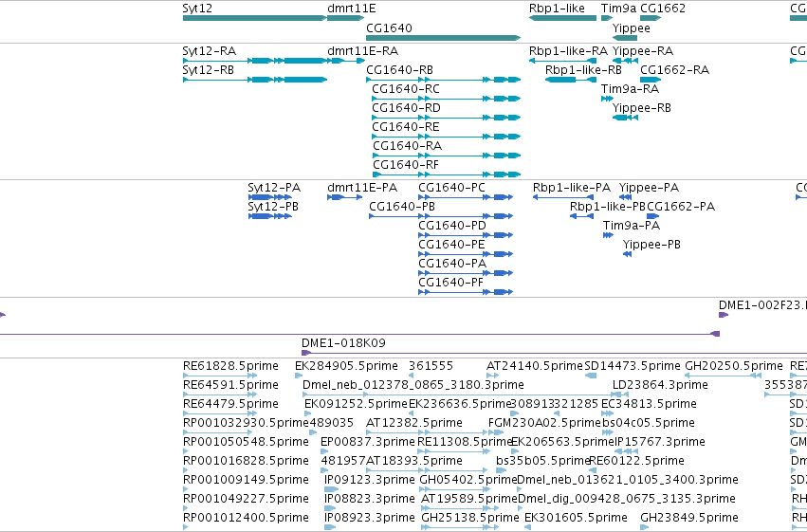Select the Tim9a-RA transcript label
Viewport: 807px width, 532px height.
pyautogui.click(x=630, y=89)
